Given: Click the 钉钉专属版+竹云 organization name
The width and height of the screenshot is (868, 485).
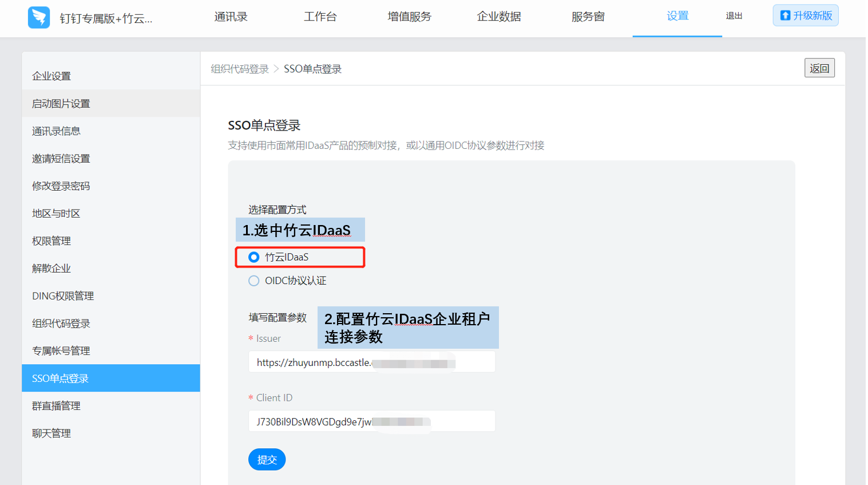Looking at the screenshot, I should 106,18.
